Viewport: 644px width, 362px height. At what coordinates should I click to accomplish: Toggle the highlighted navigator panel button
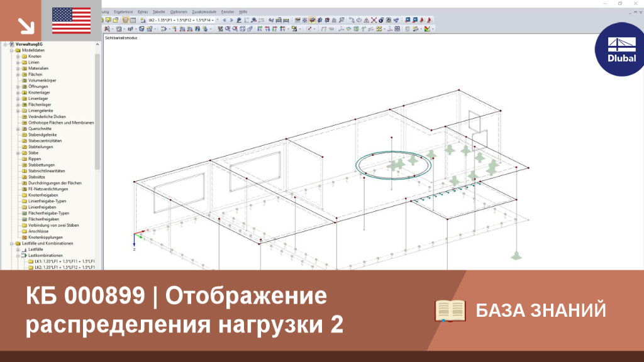(125, 20)
